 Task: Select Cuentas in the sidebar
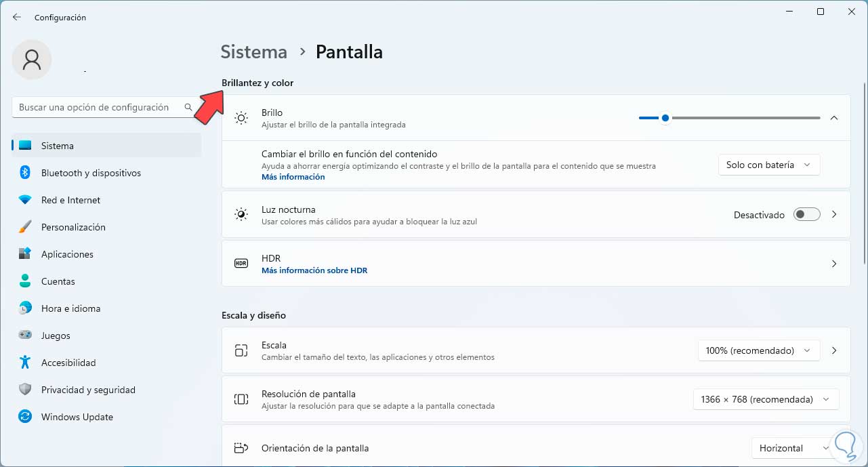pyautogui.click(x=58, y=281)
